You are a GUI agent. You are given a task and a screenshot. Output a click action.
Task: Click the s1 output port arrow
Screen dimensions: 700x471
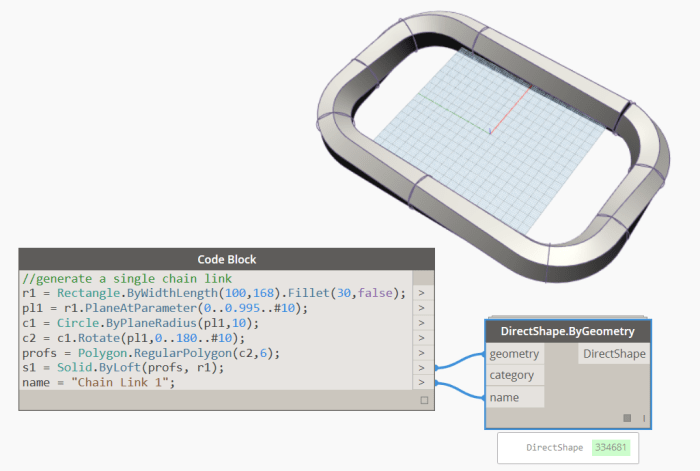(x=422, y=368)
